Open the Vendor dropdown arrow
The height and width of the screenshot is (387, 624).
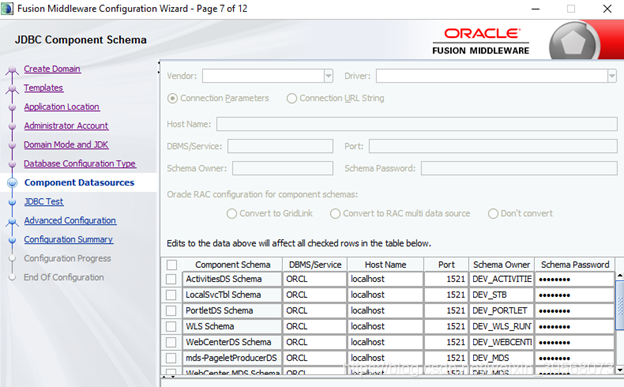328,76
